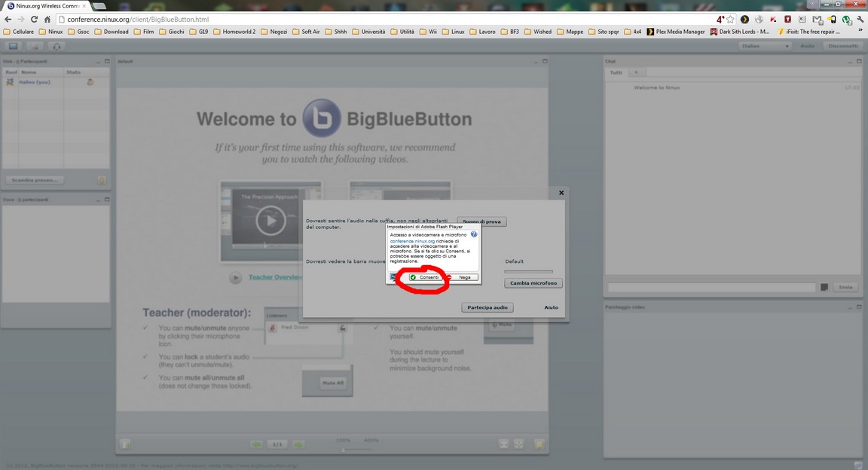Image resolution: width=868 pixels, height=470 pixels.
Task: Select the Tutti chat tab
Action: (x=616, y=72)
